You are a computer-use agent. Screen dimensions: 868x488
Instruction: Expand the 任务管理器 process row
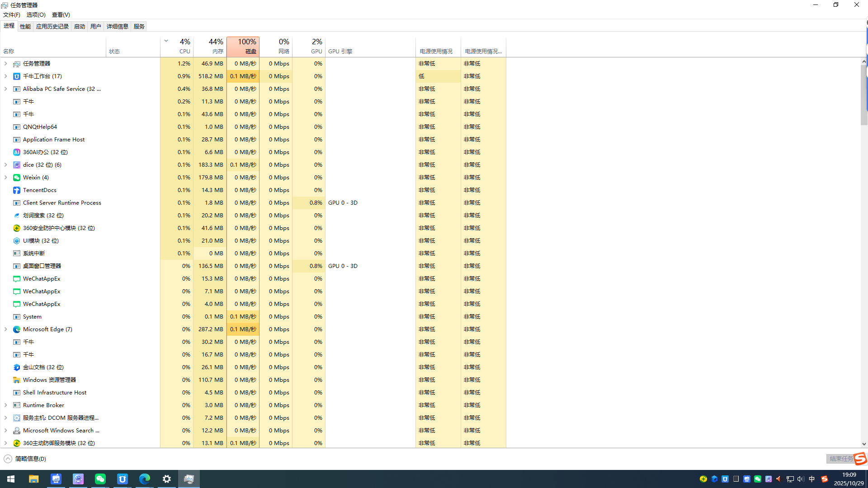pyautogui.click(x=5, y=64)
